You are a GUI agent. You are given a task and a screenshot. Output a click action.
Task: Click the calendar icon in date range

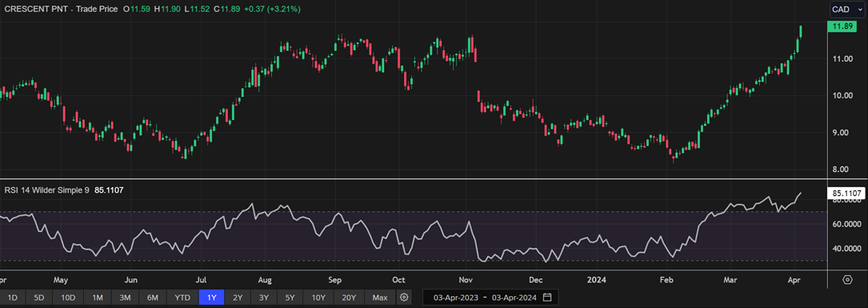[547, 298]
